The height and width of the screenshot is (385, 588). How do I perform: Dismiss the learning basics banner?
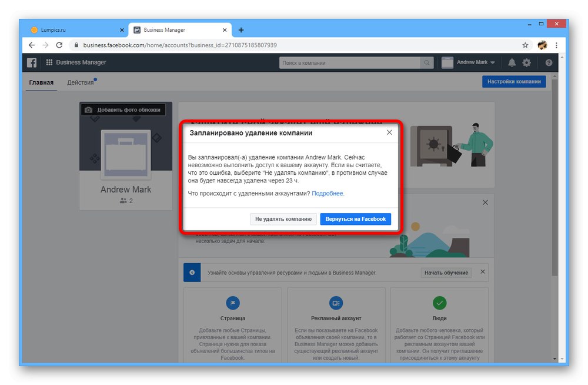pos(483,271)
